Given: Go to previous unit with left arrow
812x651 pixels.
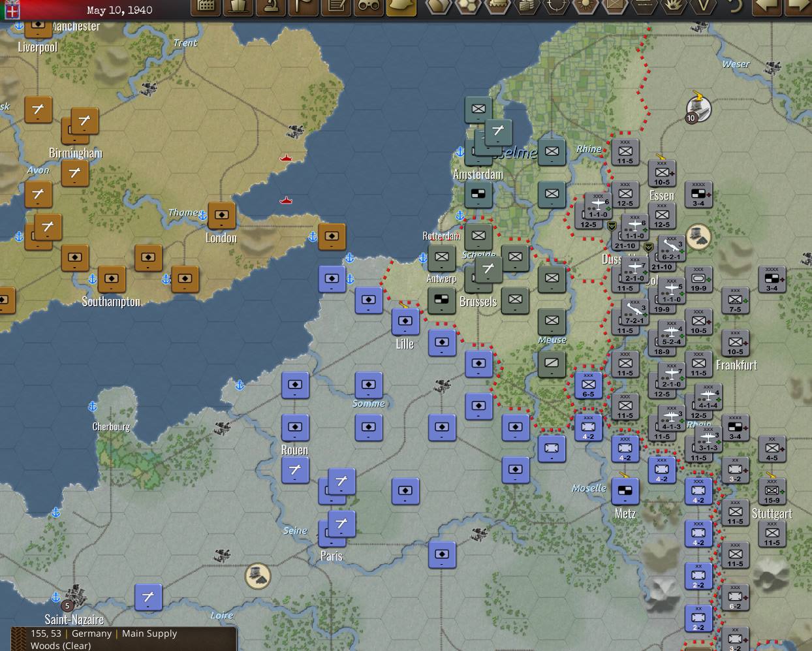Looking at the screenshot, I should 767,7.
